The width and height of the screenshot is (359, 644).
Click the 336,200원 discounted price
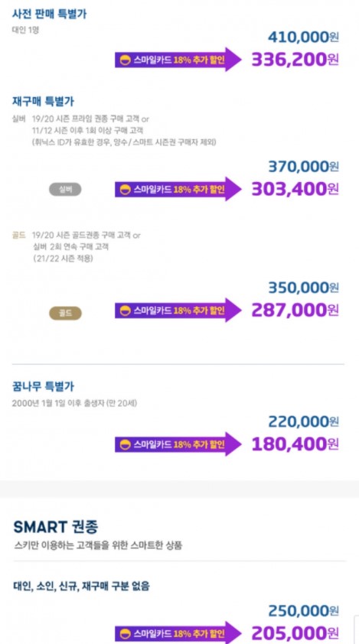[x=295, y=60]
